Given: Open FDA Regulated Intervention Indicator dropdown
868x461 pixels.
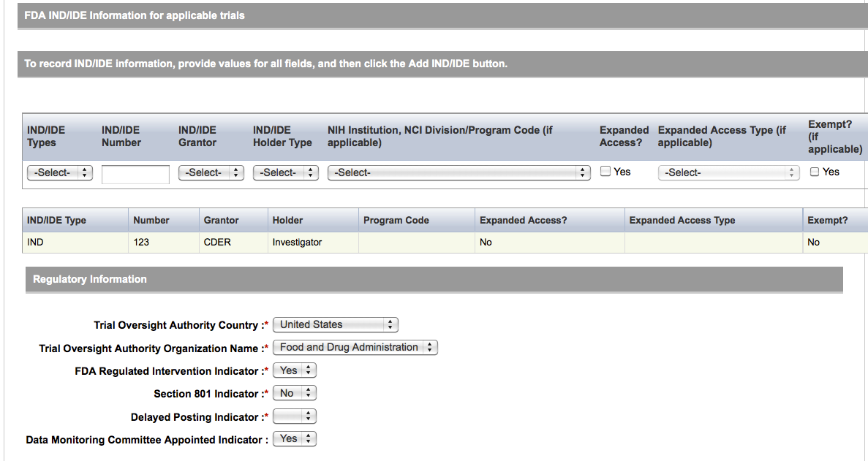Looking at the screenshot, I should click(295, 370).
